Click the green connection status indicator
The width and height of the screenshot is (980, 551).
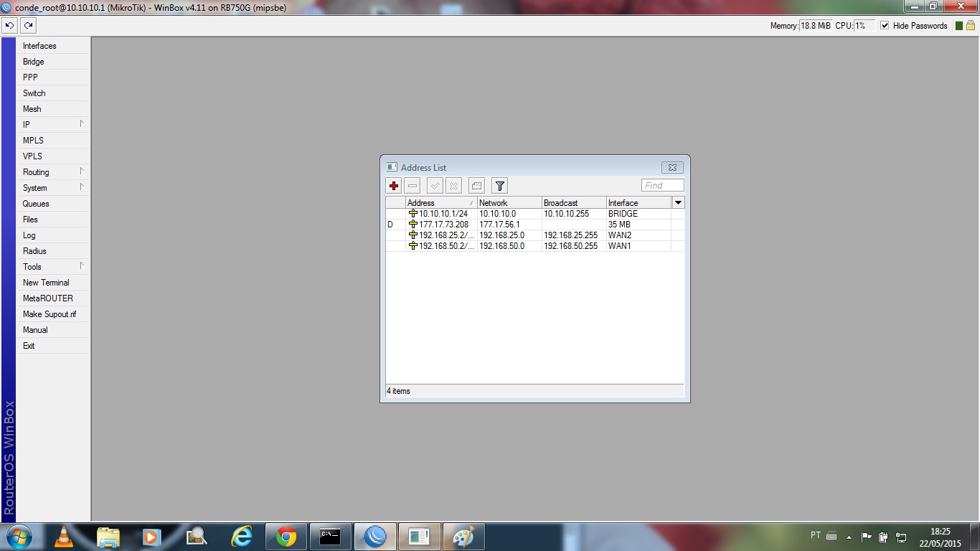click(x=959, y=26)
